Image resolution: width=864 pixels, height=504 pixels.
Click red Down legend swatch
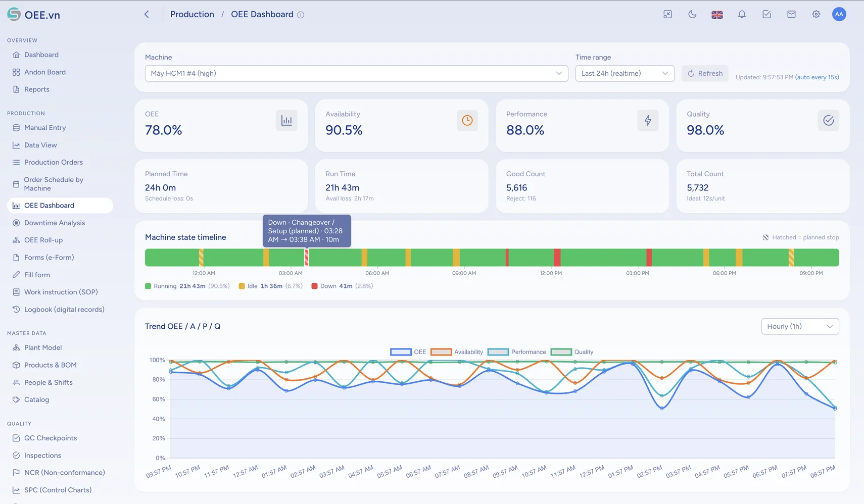click(314, 286)
